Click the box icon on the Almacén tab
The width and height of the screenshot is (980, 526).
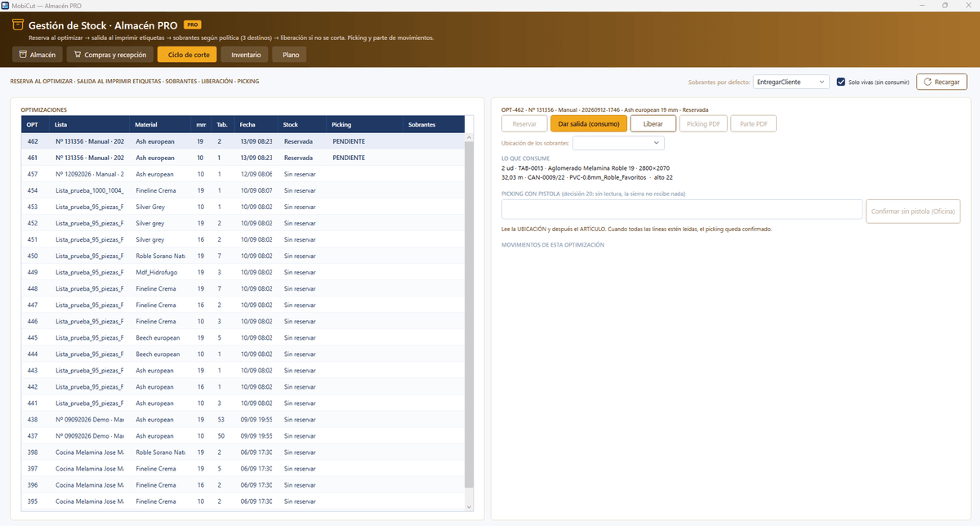pyautogui.click(x=22, y=55)
